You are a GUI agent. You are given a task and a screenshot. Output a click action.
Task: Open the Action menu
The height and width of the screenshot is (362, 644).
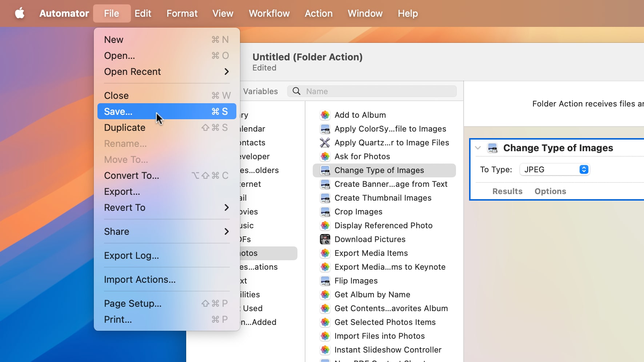319,13
